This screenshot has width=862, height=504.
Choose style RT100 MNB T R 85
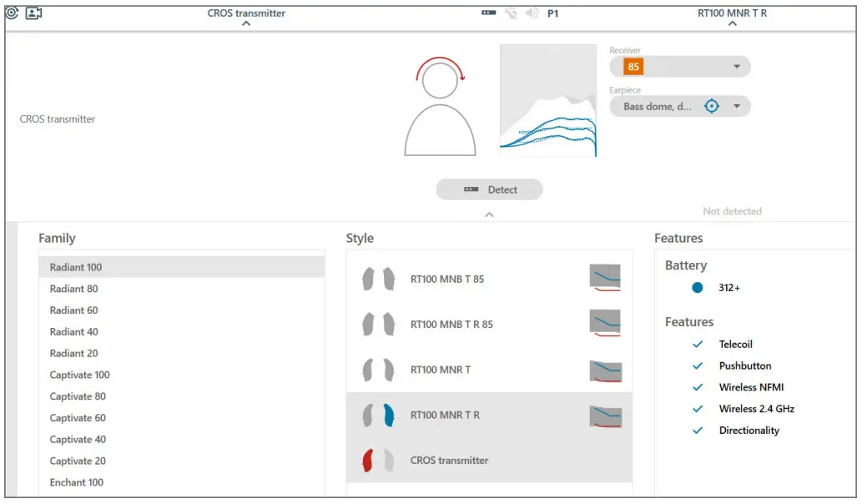[489, 325]
